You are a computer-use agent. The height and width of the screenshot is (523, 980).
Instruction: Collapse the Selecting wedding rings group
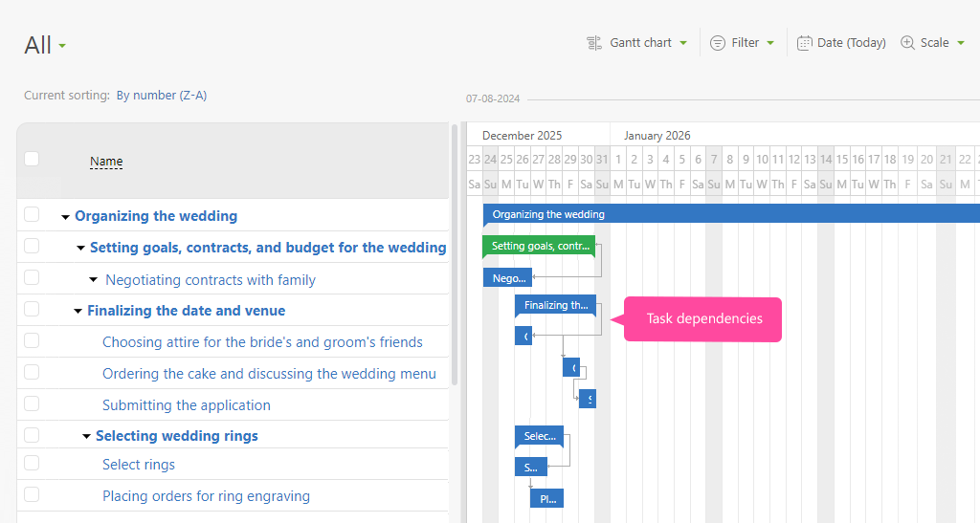click(x=86, y=437)
